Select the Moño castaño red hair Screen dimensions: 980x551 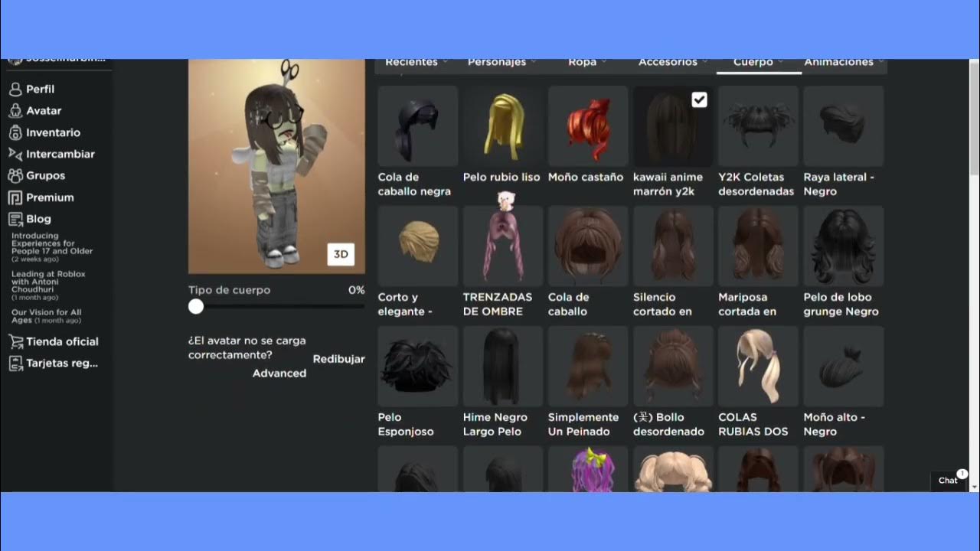coord(588,126)
